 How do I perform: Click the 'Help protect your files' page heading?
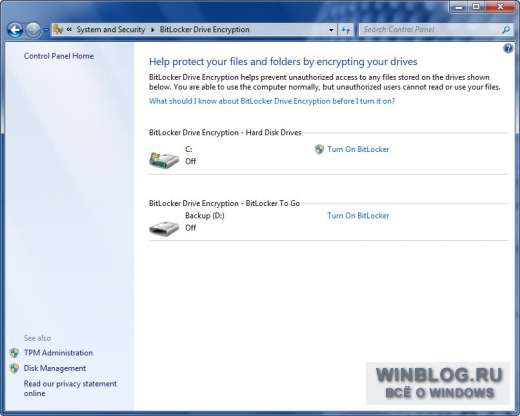pos(283,62)
